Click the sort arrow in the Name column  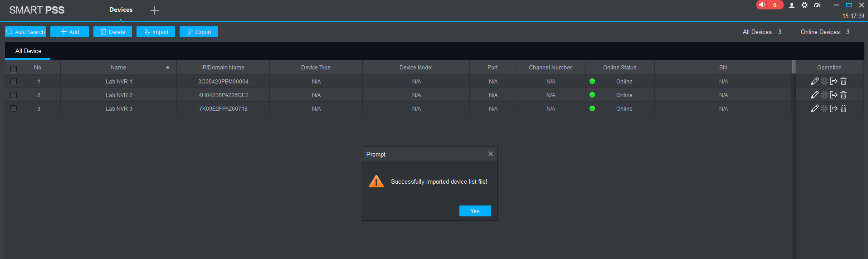tap(168, 67)
